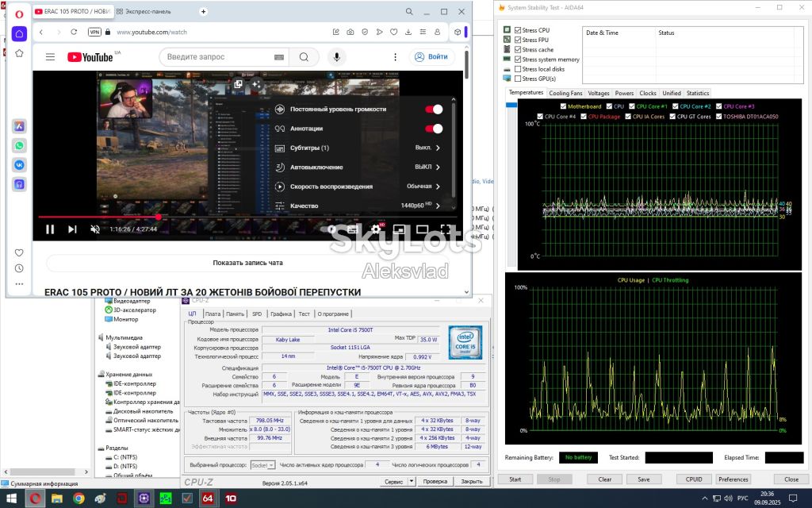Image resolution: width=812 pixels, height=508 pixels.
Task: Pause the YouTube video
Action: 50,229
